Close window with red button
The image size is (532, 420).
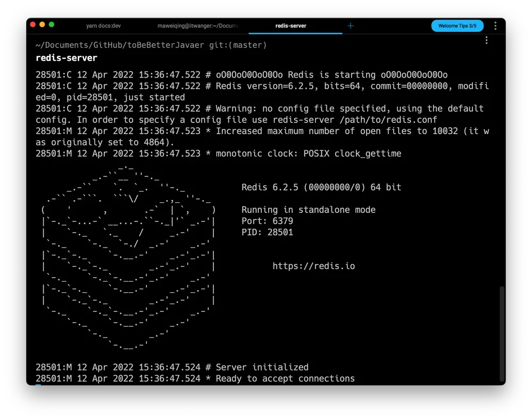[x=33, y=24]
